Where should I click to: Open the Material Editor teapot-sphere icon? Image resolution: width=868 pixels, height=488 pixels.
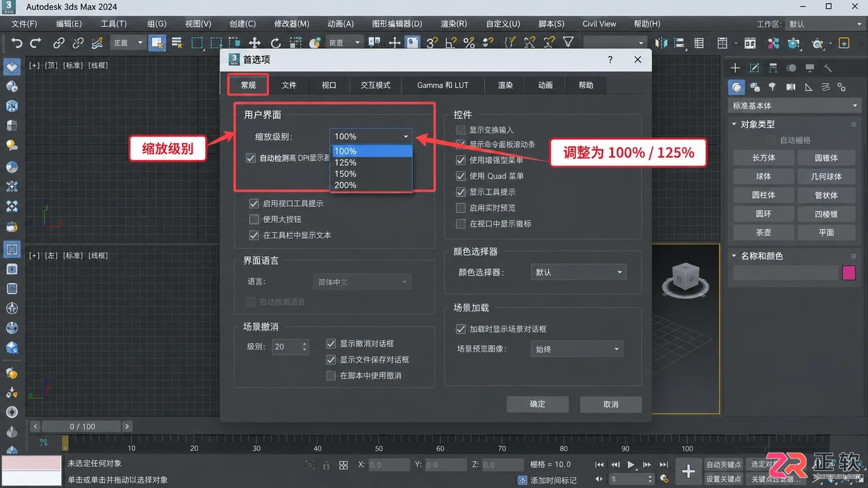coord(794,43)
